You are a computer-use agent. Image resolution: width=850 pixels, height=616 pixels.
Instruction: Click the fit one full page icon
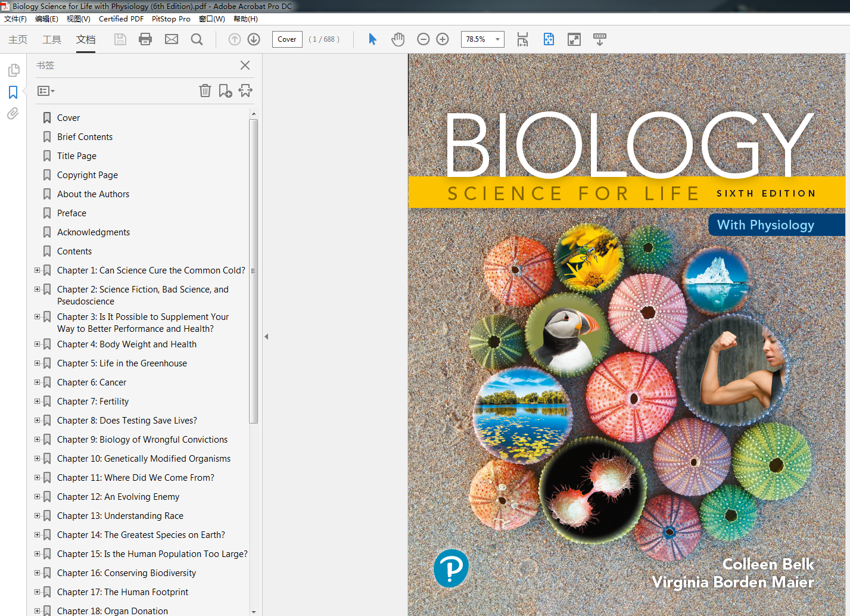pyautogui.click(x=549, y=39)
